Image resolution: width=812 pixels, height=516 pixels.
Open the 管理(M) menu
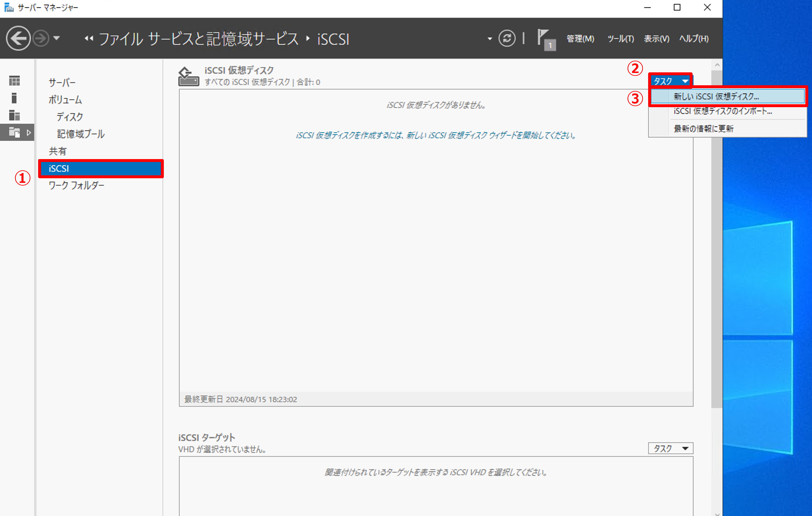point(580,39)
